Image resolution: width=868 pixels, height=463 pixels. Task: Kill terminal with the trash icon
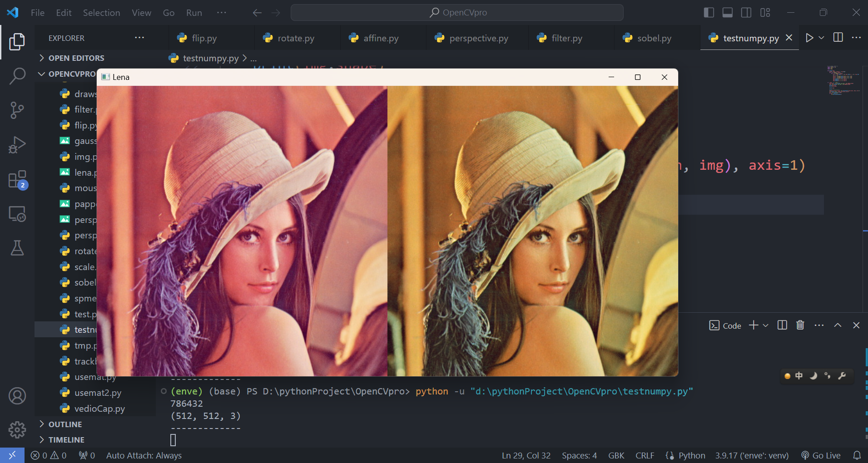click(800, 325)
